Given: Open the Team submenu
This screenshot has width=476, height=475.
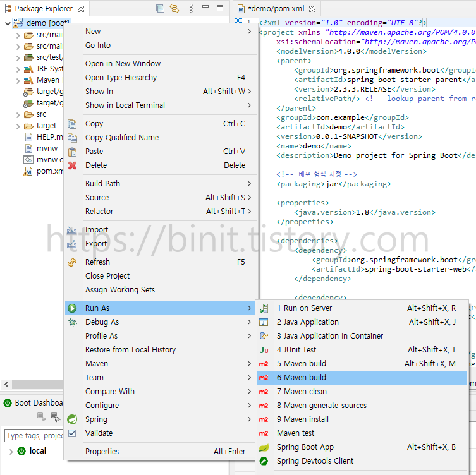Looking at the screenshot, I should click(x=161, y=378).
